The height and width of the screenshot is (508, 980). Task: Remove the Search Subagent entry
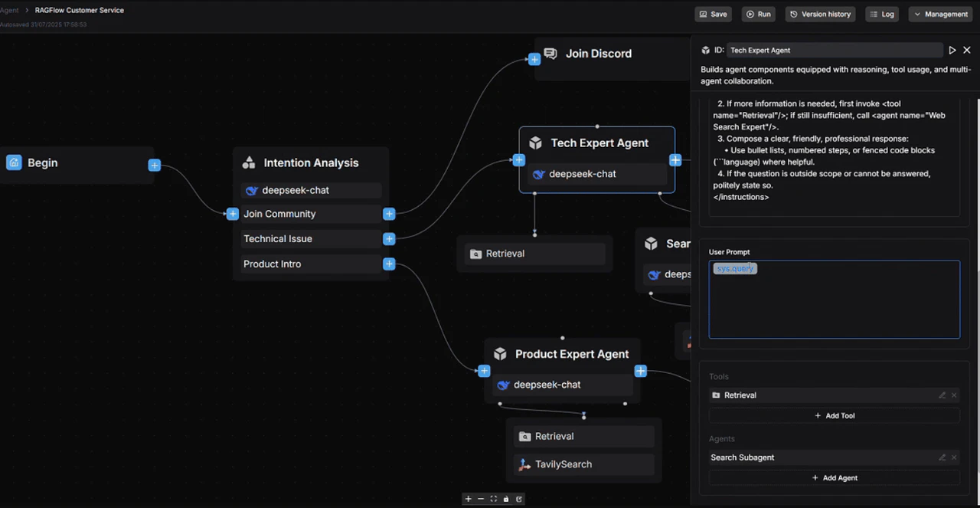pyautogui.click(x=954, y=457)
